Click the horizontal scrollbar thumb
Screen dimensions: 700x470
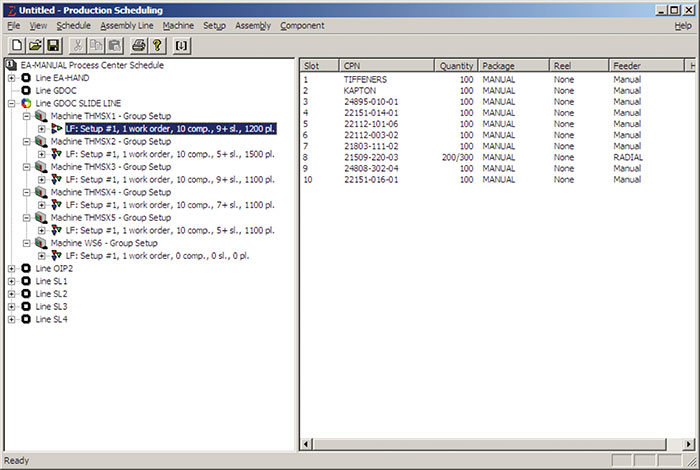pyautogui.click(x=490, y=444)
